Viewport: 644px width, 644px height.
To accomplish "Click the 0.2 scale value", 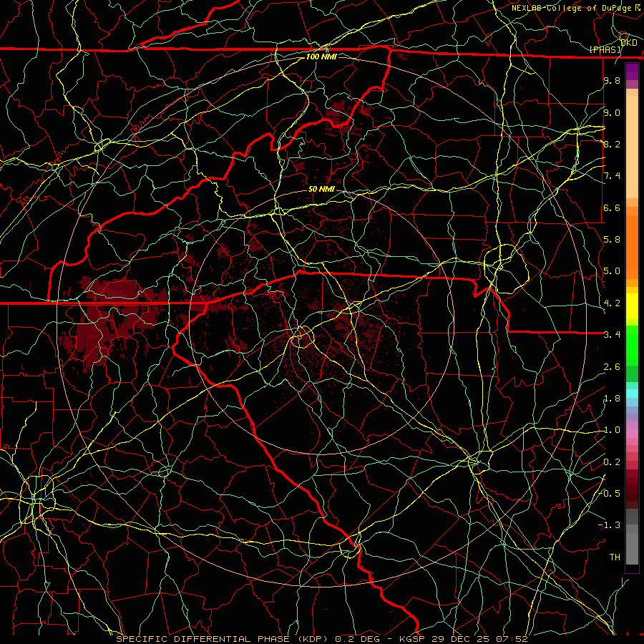I will tap(612, 462).
